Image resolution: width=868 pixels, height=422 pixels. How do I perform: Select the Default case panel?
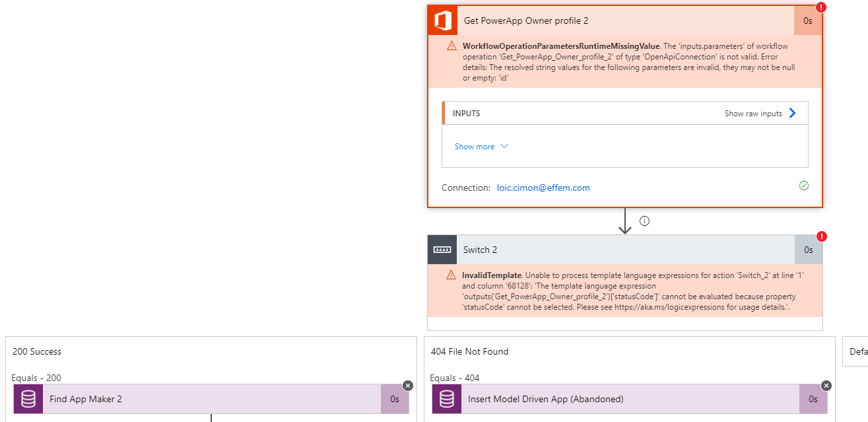point(855,351)
